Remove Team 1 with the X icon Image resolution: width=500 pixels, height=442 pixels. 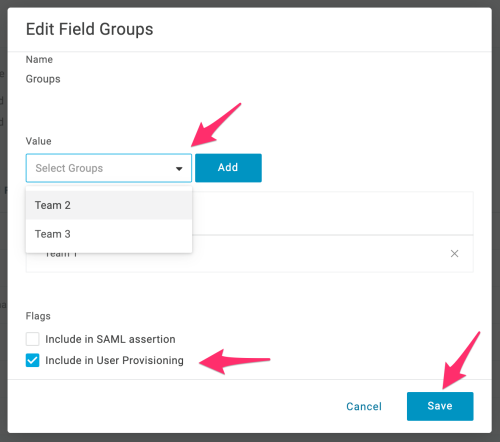click(x=454, y=254)
